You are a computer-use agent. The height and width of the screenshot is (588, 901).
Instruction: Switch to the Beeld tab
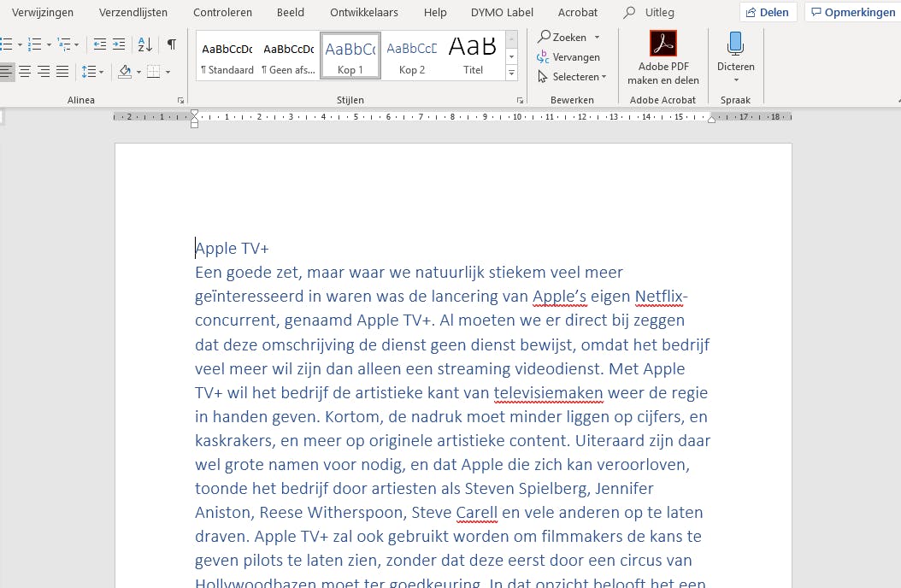click(290, 12)
